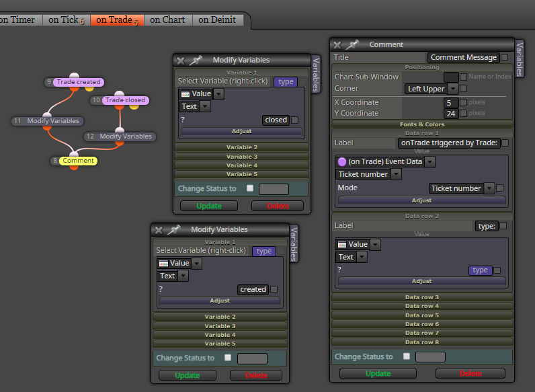Viewport: 535px width, 392px height.
Task: Click Update in the Comment panel
Action: coord(378,374)
